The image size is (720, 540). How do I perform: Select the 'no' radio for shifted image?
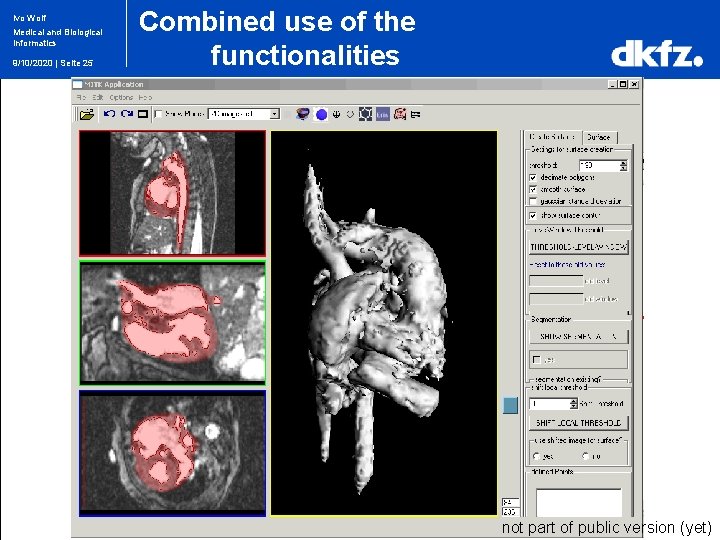tap(585, 456)
